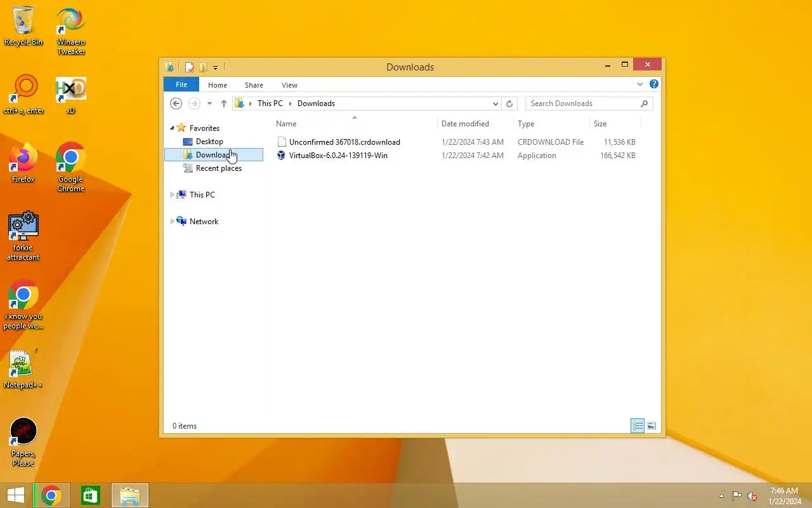The height and width of the screenshot is (508, 812).
Task: Expand the This PC tree node
Action: pos(172,195)
